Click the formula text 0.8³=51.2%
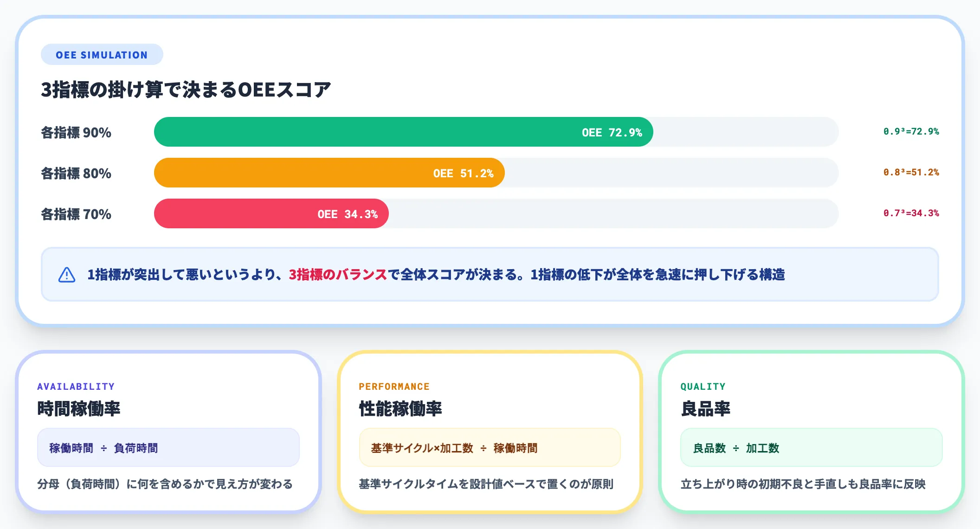 911,172
